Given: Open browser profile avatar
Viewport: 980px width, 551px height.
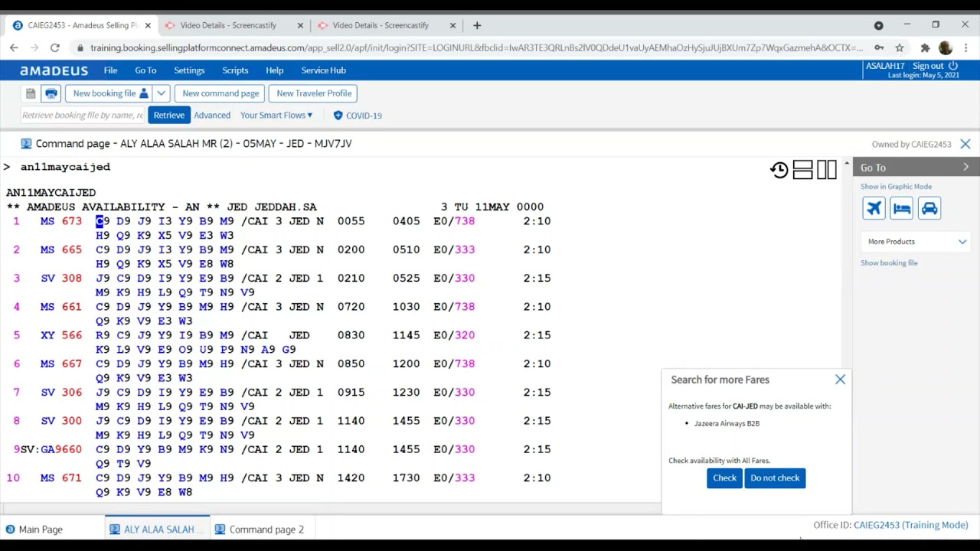Looking at the screenshot, I should click(946, 47).
